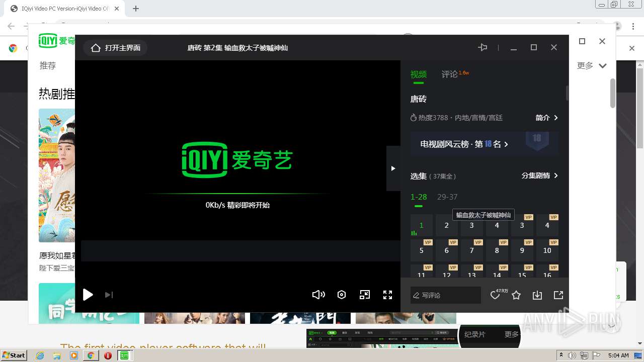Click the 写评论 comment input field
Viewport: 644px width, 362px height.
(x=446, y=295)
